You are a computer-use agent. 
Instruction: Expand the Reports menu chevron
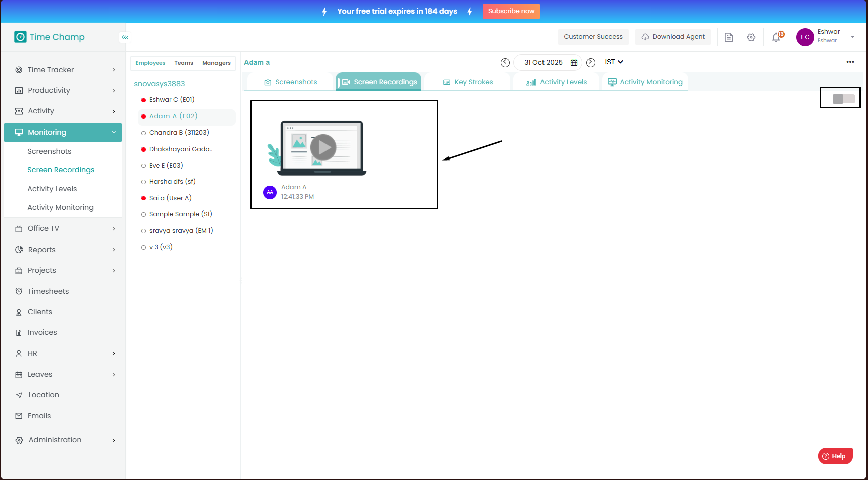[114, 250]
